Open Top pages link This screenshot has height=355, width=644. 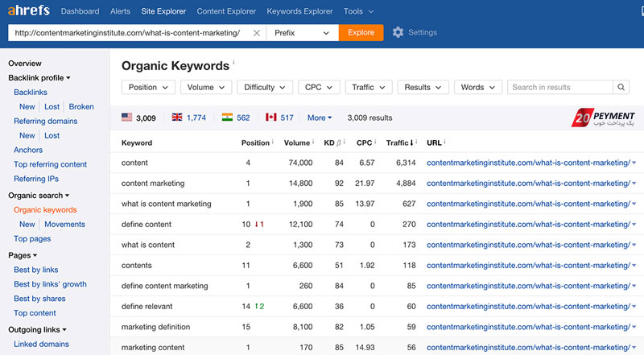[32, 239]
